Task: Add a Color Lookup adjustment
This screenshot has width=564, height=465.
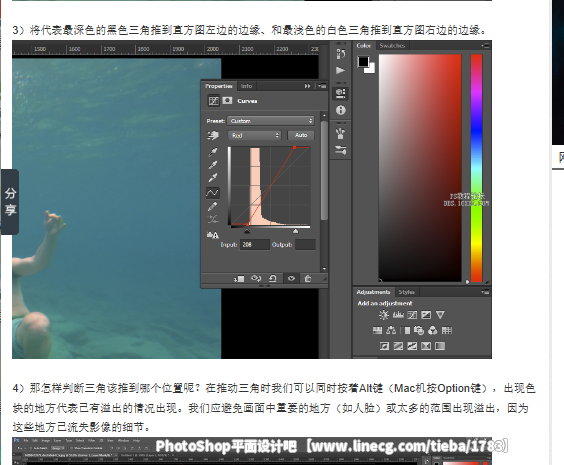Action: coord(447,330)
